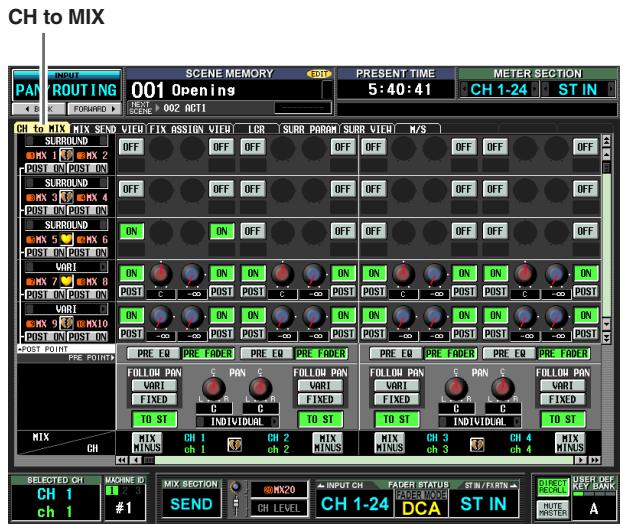Click the CH LEVEL display in Mix Section
The height and width of the screenshot is (524, 623).
tap(279, 508)
